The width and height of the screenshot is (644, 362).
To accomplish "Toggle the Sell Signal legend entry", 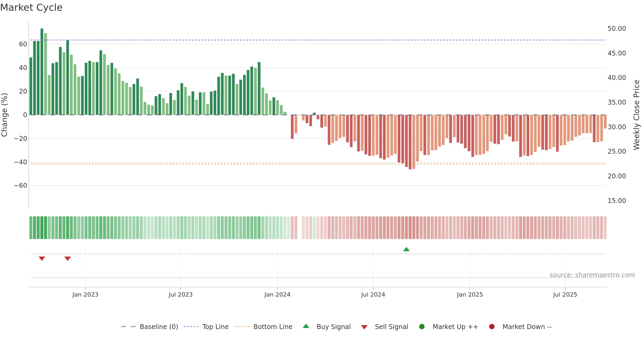I will (x=385, y=327).
